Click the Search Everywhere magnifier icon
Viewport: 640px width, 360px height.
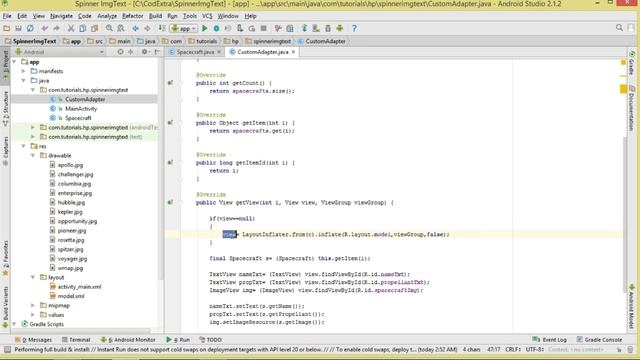tap(619, 28)
